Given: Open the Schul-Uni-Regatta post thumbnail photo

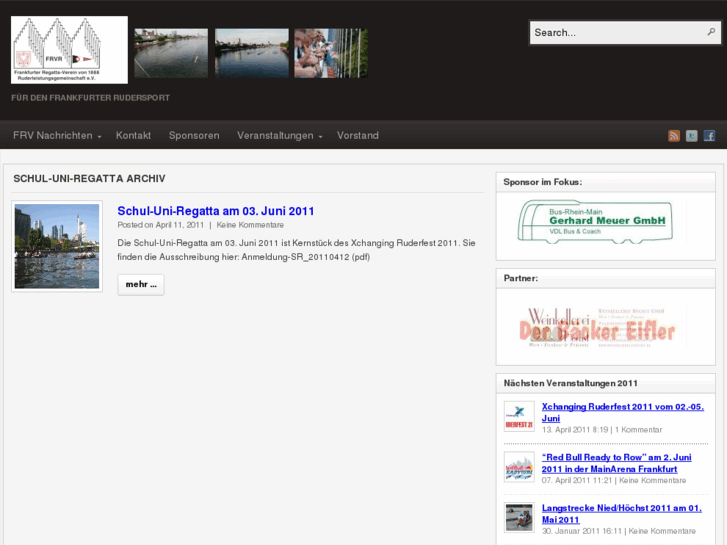Looking at the screenshot, I should click(x=57, y=246).
